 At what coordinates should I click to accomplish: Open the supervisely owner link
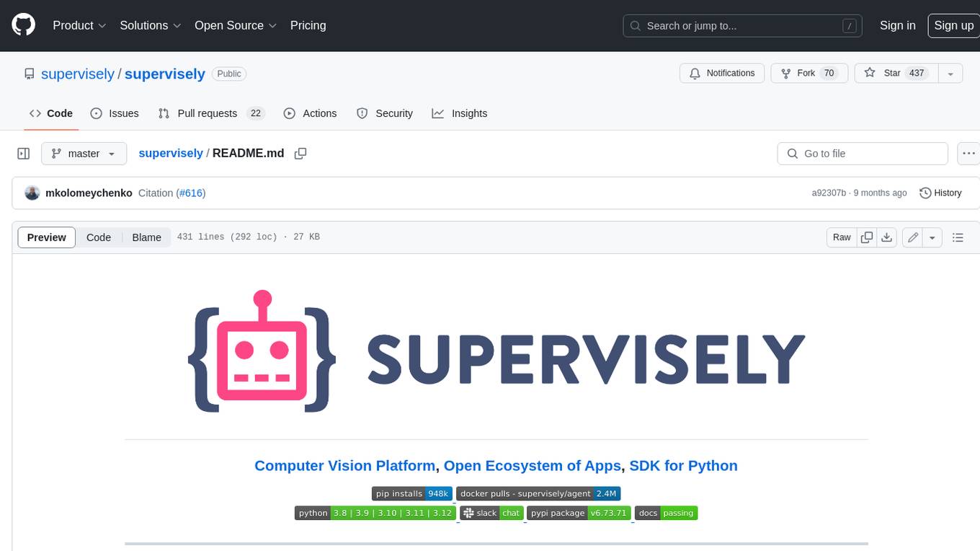click(x=78, y=74)
